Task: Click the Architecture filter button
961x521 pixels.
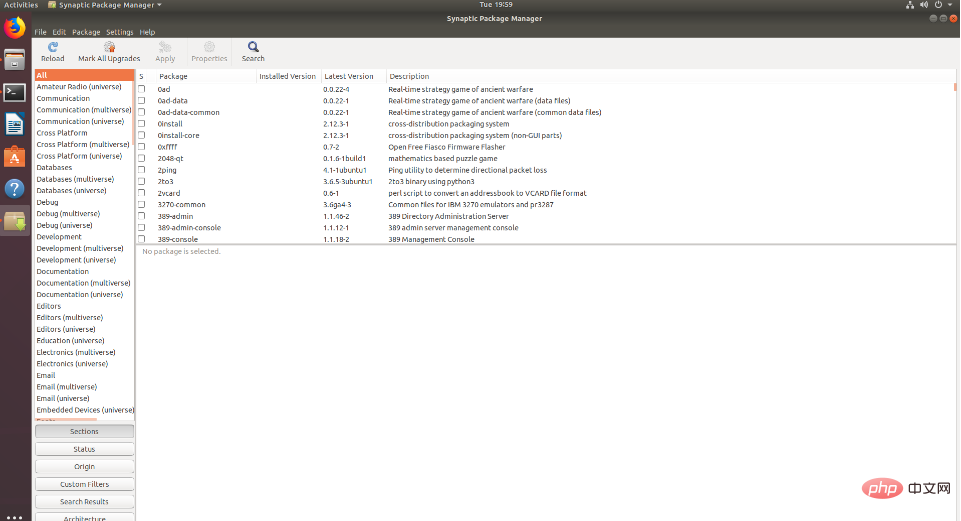Action: (85, 518)
